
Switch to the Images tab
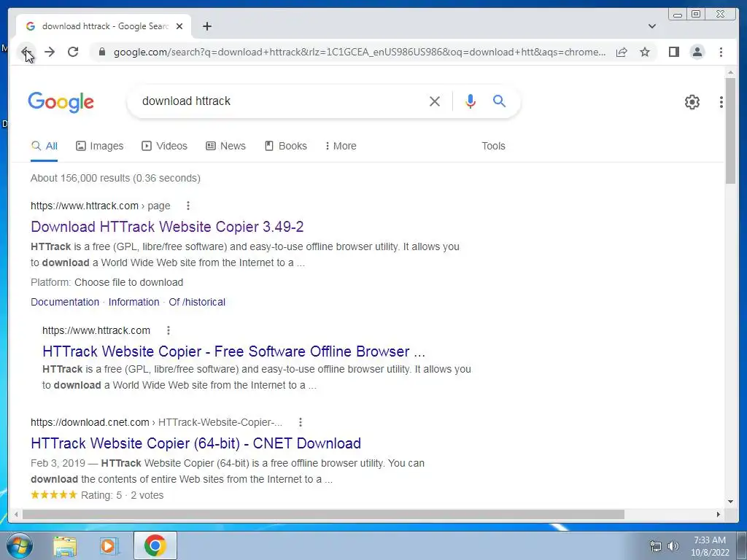point(99,146)
